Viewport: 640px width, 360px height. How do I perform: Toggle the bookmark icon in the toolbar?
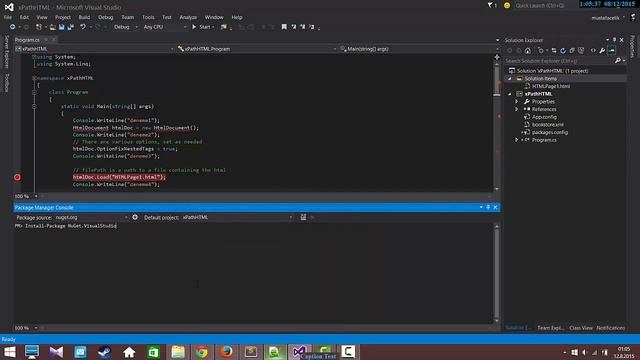coord(284,27)
